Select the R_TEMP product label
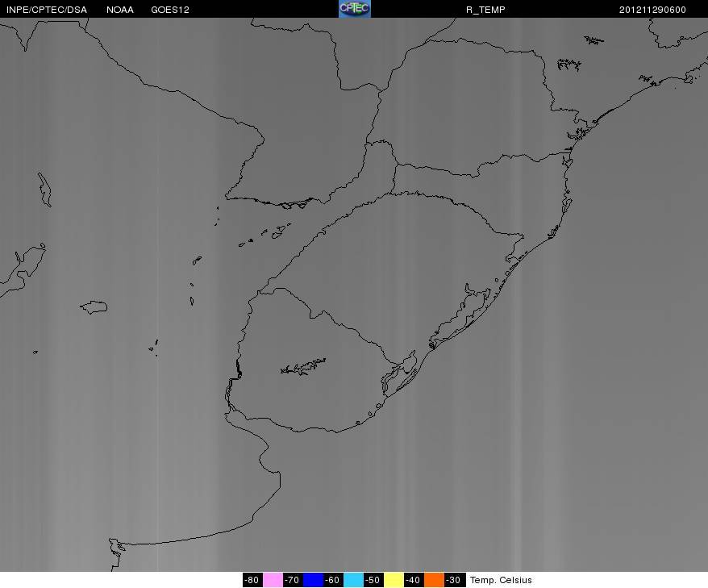The width and height of the screenshot is (708, 588). coord(485,10)
